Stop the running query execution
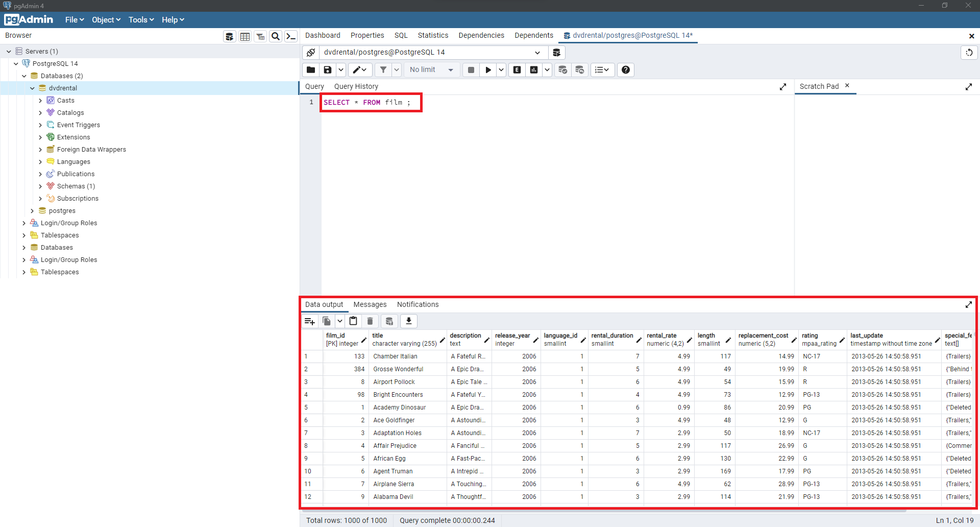 (471, 69)
